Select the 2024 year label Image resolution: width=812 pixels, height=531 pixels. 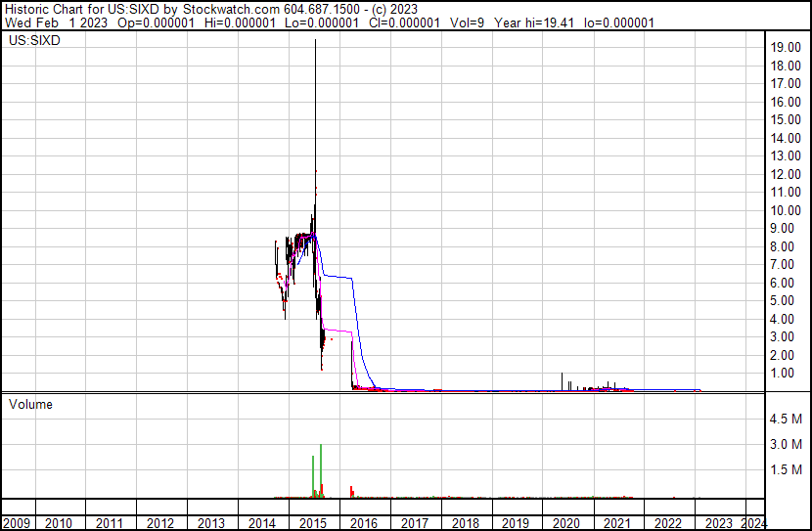click(x=753, y=523)
